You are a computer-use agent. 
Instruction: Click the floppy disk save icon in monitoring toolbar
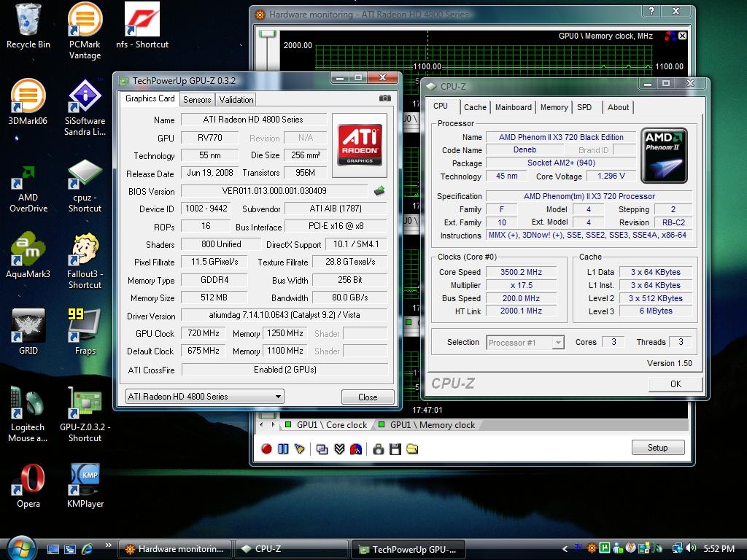(395, 448)
